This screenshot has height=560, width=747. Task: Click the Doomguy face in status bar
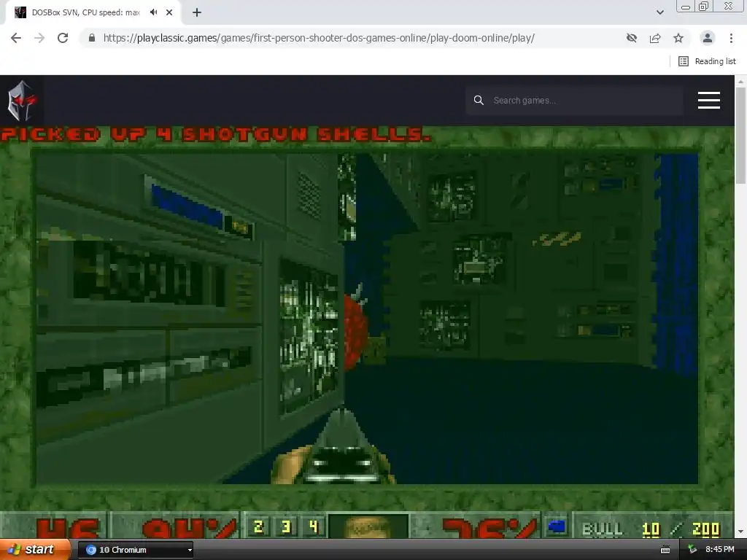(368, 526)
